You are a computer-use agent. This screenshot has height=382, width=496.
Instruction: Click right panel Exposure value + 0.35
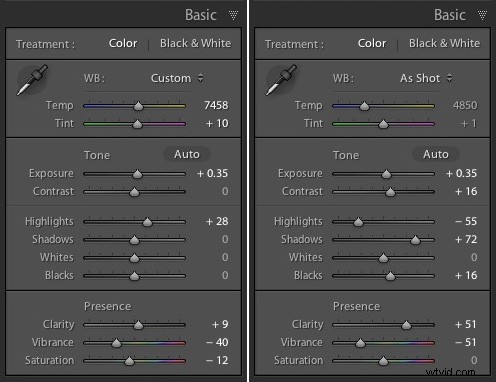coord(462,173)
